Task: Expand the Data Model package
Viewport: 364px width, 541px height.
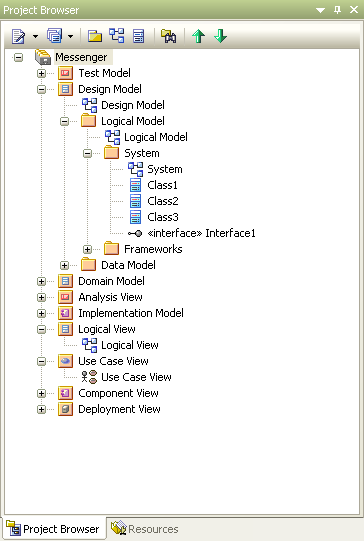Action: coord(65,265)
